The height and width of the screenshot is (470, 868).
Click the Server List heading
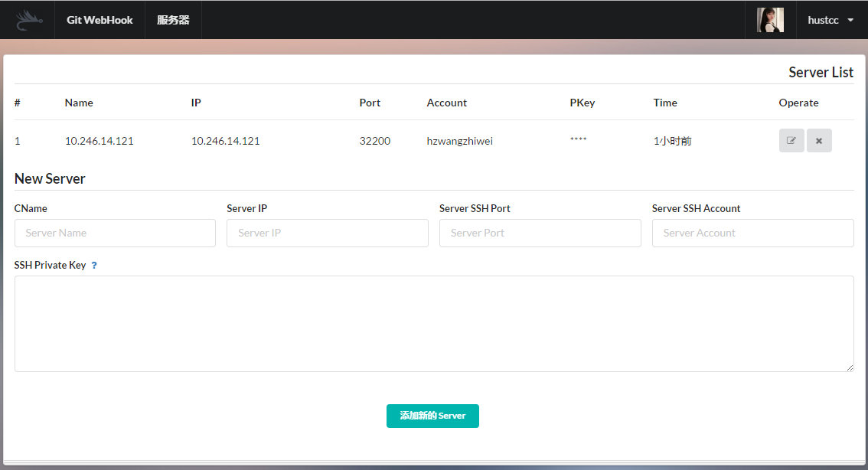point(821,73)
